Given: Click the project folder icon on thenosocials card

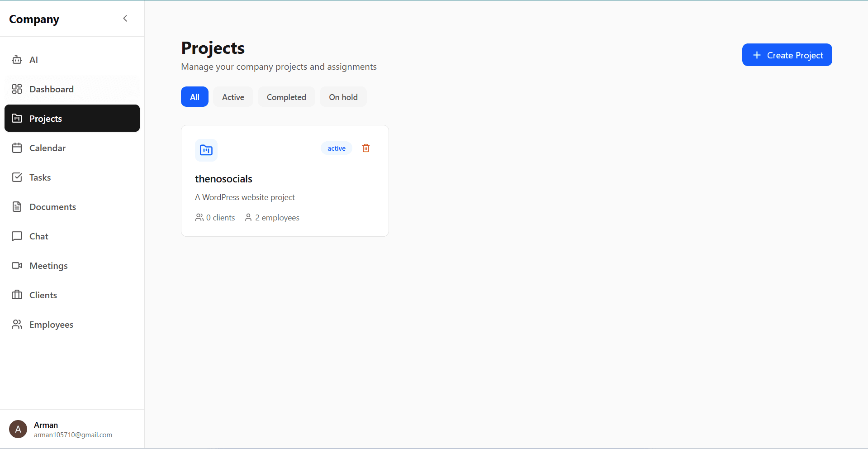Looking at the screenshot, I should pos(206,150).
